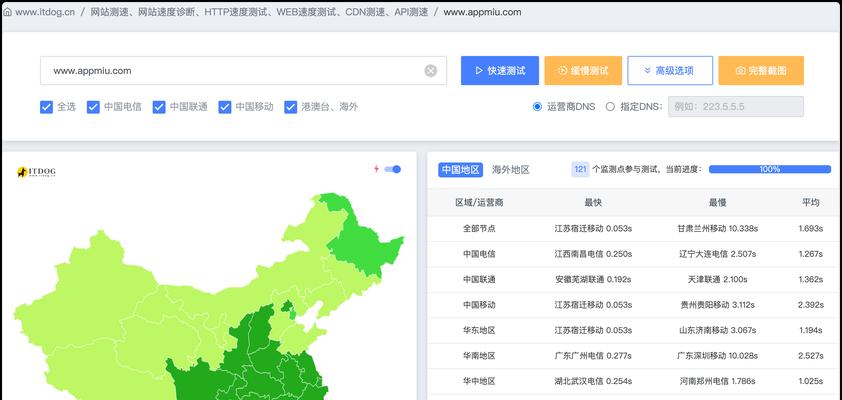Click the 2.527s average value
This screenshot has width=842, height=400.
811,355
